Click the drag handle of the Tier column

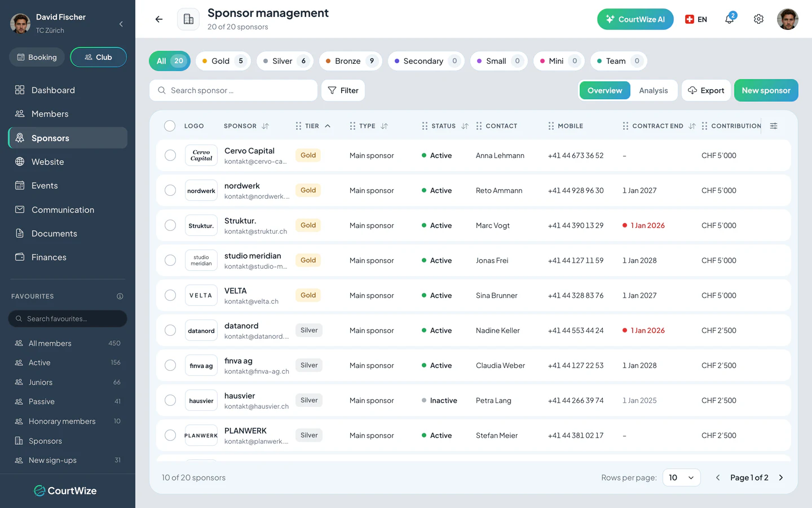pos(298,126)
